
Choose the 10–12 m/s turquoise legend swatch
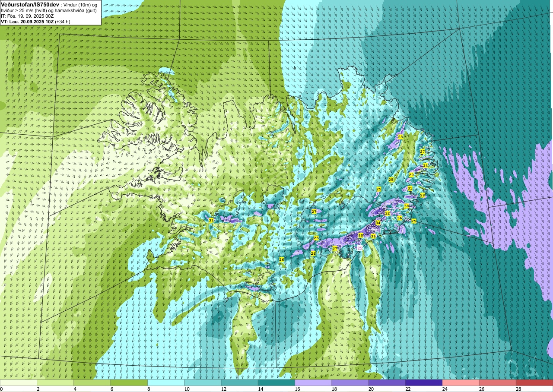203,383
